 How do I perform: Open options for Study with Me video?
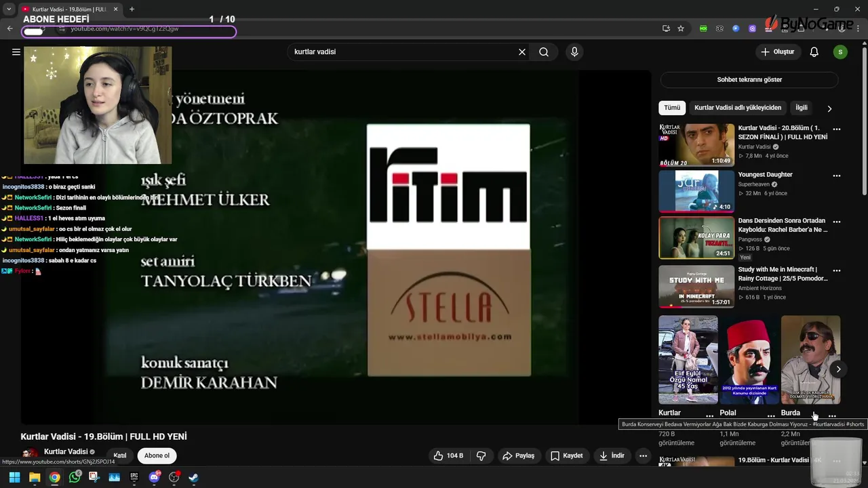[x=837, y=270]
